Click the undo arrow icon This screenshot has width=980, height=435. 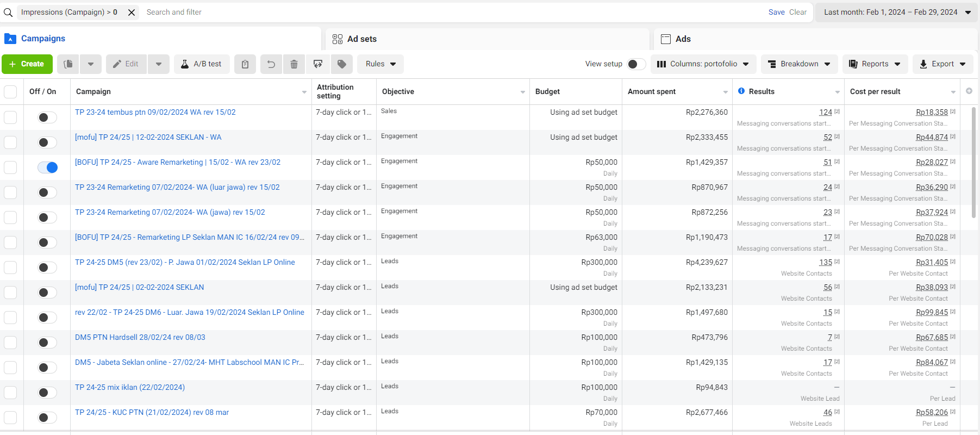coord(271,64)
